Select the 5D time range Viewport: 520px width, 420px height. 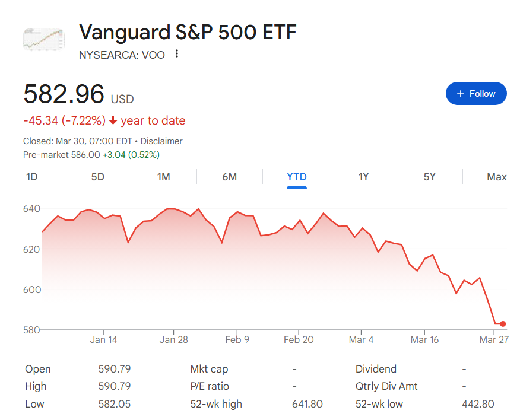tap(97, 177)
